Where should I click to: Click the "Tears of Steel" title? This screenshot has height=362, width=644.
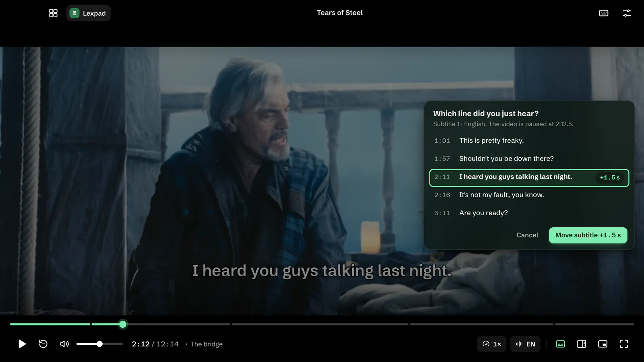tap(340, 13)
